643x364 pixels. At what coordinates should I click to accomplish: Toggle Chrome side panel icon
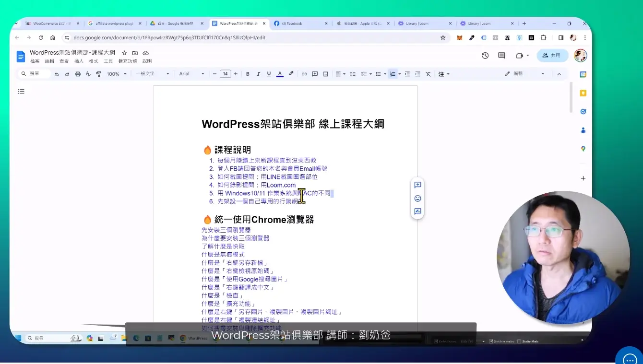point(560,37)
